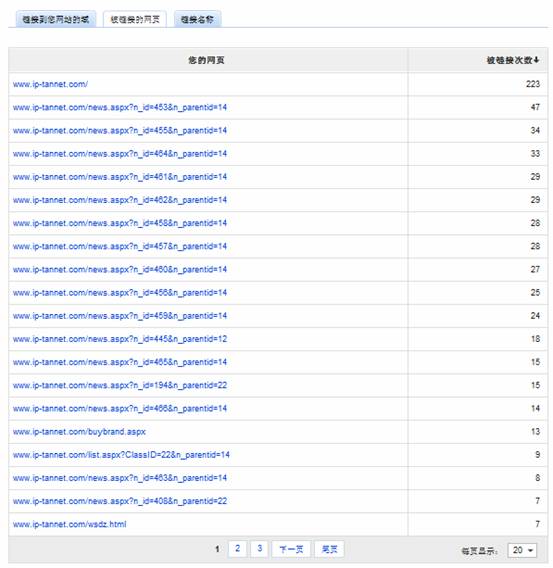Screen dimensions: 553x568
Task: Open news link with n_id=456
Action: coord(120,293)
